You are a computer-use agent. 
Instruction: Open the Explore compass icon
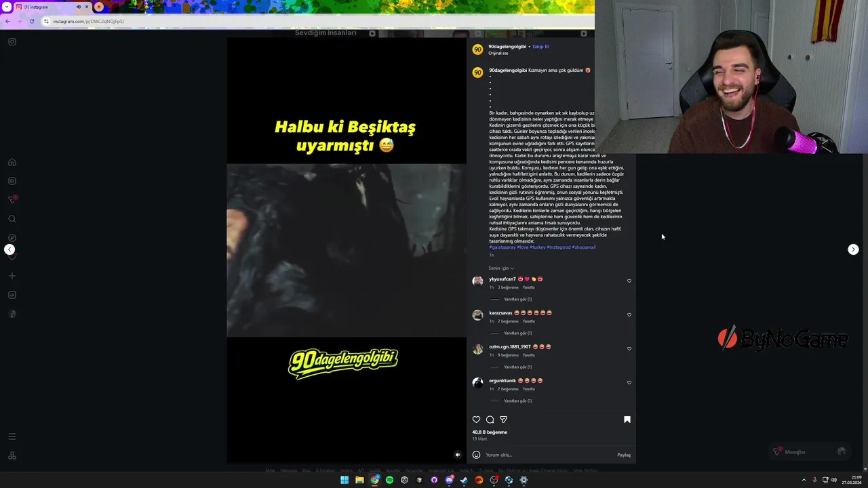click(x=12, y=238)
